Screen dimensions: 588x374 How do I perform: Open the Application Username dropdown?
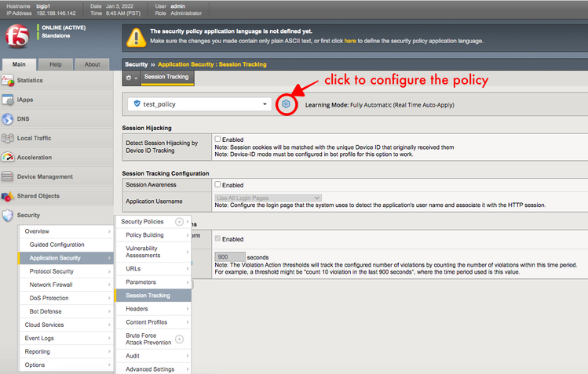point(268,198)
